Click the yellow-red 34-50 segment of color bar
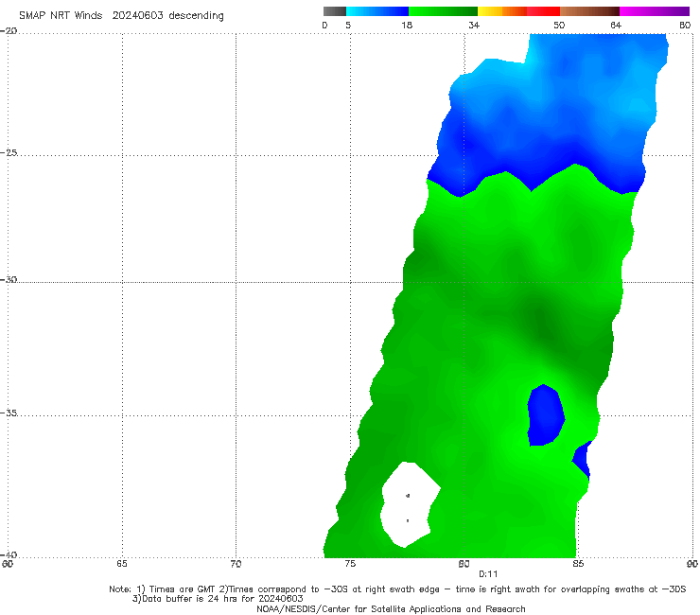Image resolution: width=700 pixels, height=615 pixels. (518, 11)
